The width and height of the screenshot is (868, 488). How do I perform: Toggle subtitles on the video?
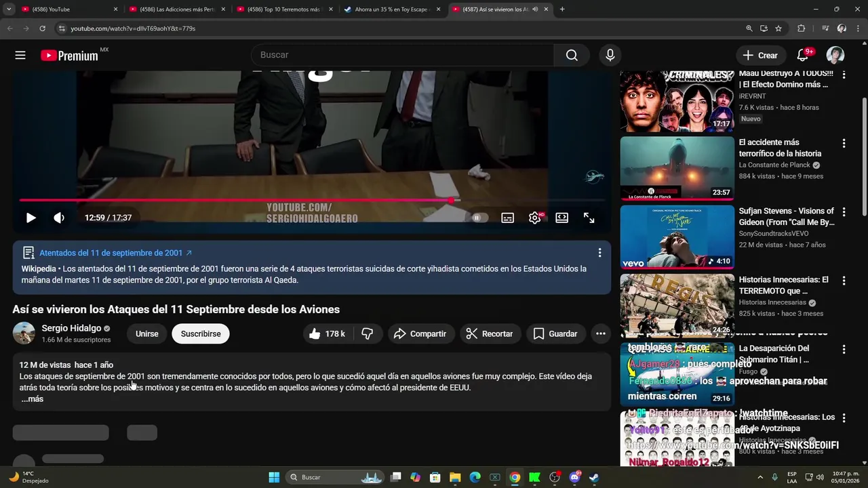point(507,218)
